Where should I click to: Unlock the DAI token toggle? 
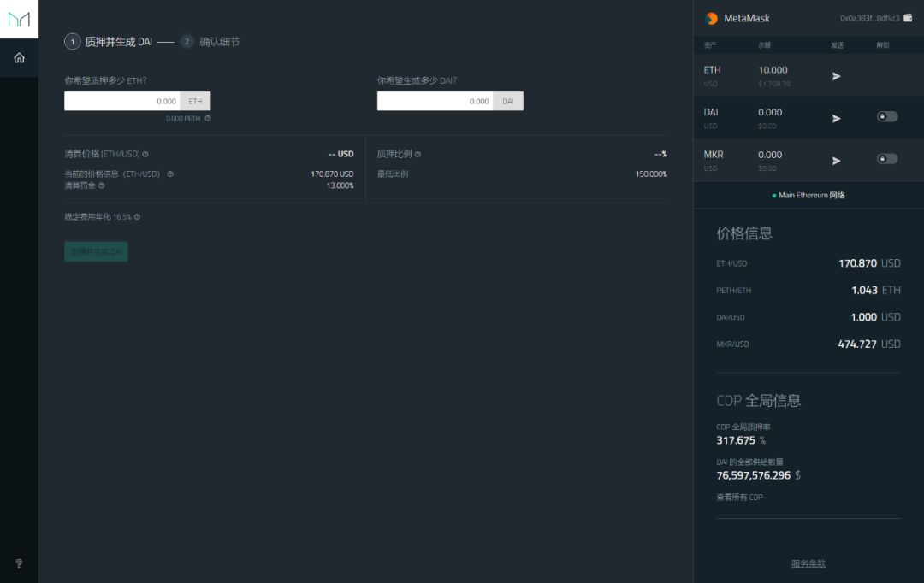coord(887,118)
